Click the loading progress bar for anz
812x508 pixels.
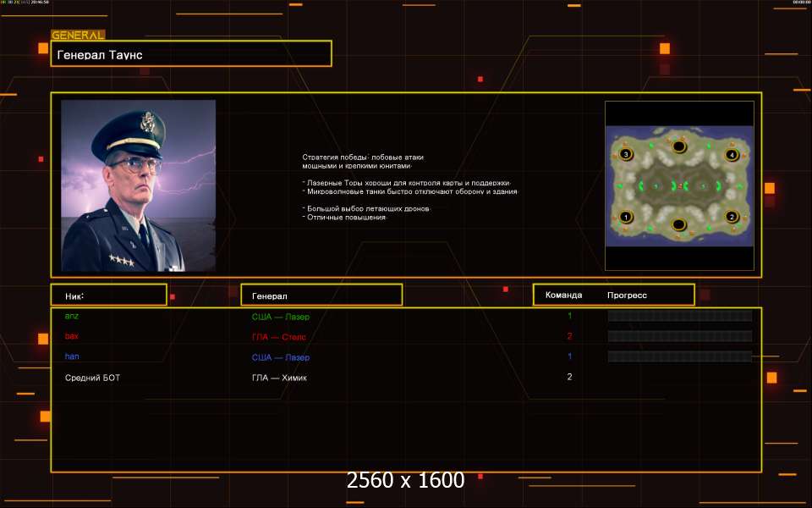coord(680,316)
